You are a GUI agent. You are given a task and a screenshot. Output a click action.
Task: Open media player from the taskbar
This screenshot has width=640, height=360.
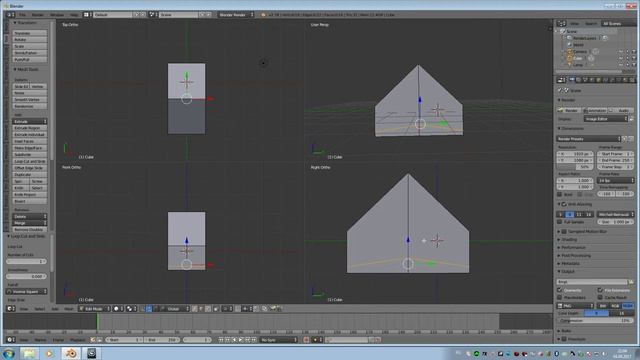pos(49,353)
